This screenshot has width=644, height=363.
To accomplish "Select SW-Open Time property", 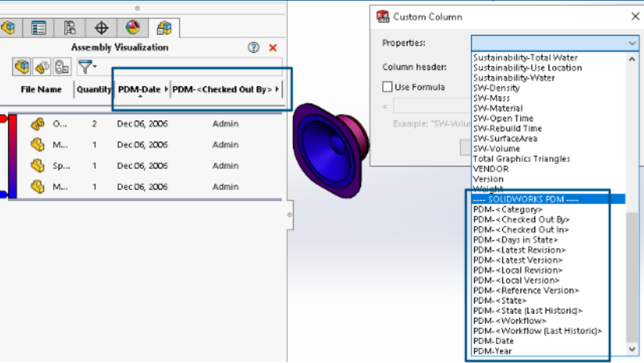I will 503,118.
